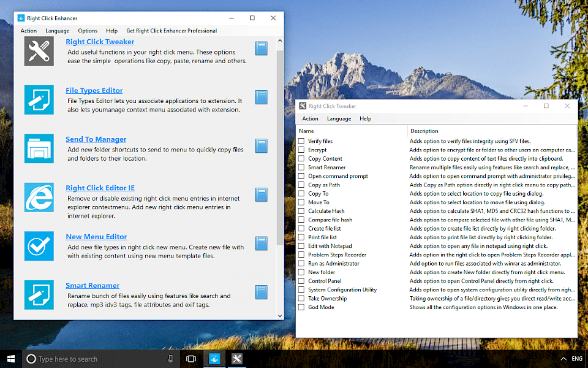Click scroll up arrow in Right Click Enhancer
Screen dimensions: 588x368
(280, 40)
